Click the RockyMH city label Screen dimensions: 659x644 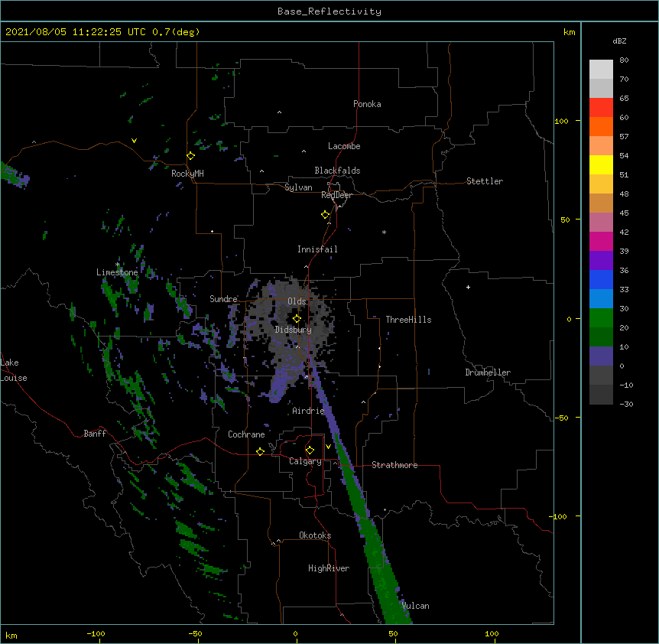click(x=187, y=174)
